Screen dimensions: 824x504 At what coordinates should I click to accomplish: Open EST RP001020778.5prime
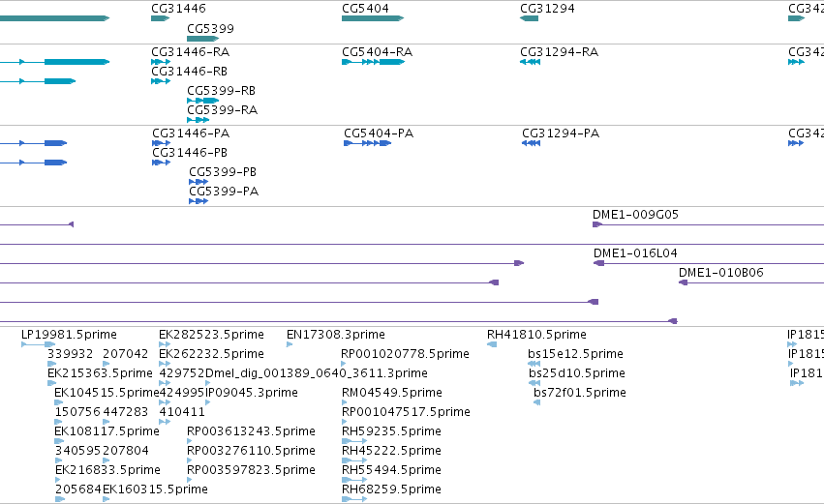(405, 354)
